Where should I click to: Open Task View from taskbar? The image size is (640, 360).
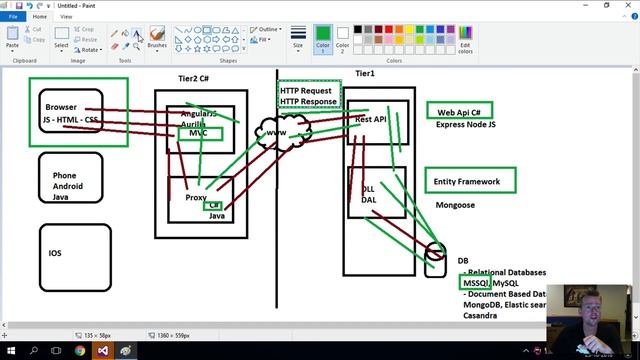[56, 351]
